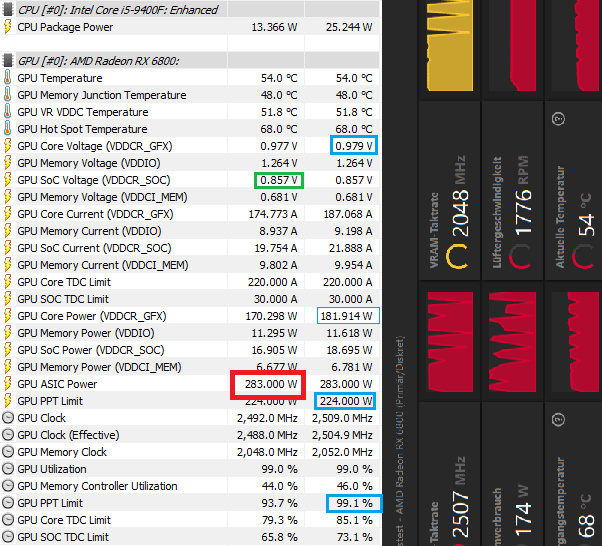Image resolution: width=602 pixels, height=546 pixels.
Task: Click the help icon above Aktuelle Temperatur in the Radeon panel
Action: click(558, 119)
